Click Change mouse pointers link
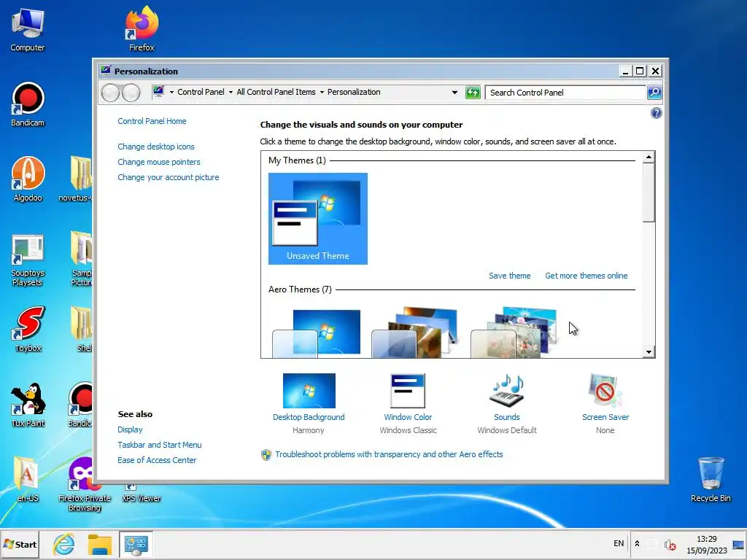The height and width of the screenshot is (560, 747). point(158,162)
